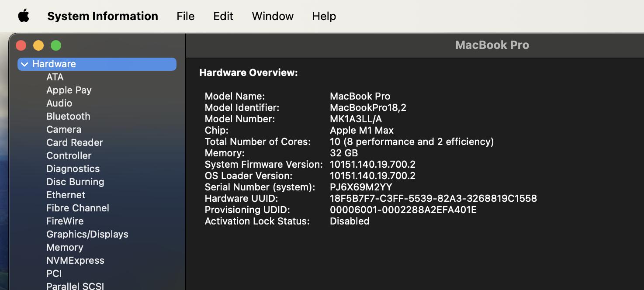644x290 pixels.
Task: Click the Model Name value MacBook Pro
Action: point(360,96)
